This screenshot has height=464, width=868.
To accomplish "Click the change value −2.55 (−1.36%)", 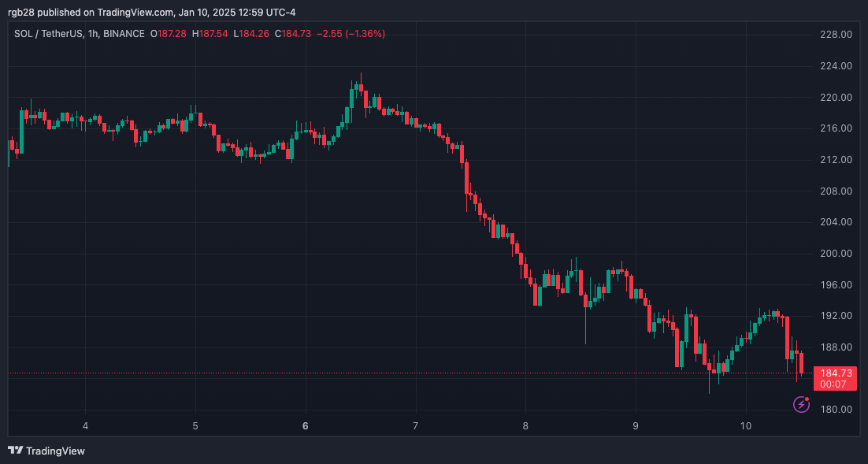I will pyautogui.click(x=351, y=34).
